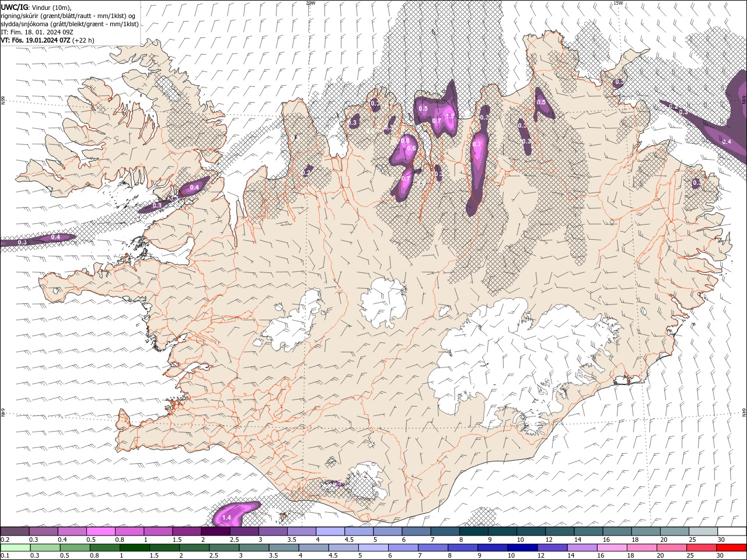Click the "UWC/IG" title text
The width and height of the screenshot is (747, 560).
(x=15, y=6)
